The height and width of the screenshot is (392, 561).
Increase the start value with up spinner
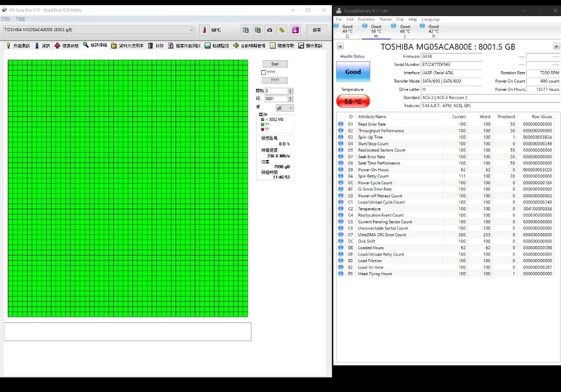pyautogui.click(x=290, y=89)
